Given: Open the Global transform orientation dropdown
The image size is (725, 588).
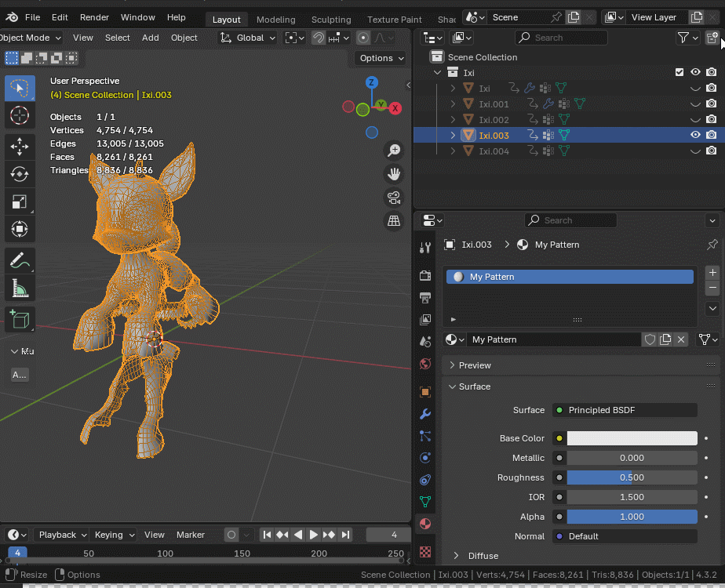Looking at the screenshot, I should point(247,38).
